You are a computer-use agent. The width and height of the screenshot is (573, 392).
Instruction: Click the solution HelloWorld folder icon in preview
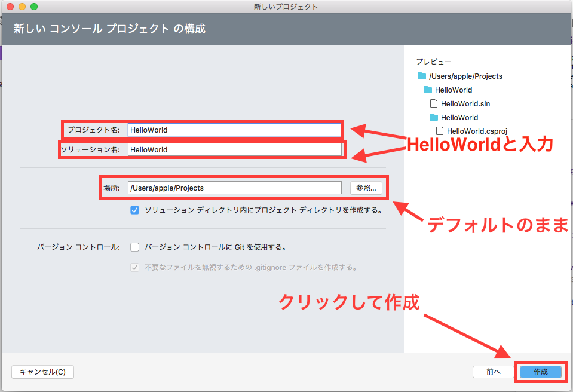428,90
